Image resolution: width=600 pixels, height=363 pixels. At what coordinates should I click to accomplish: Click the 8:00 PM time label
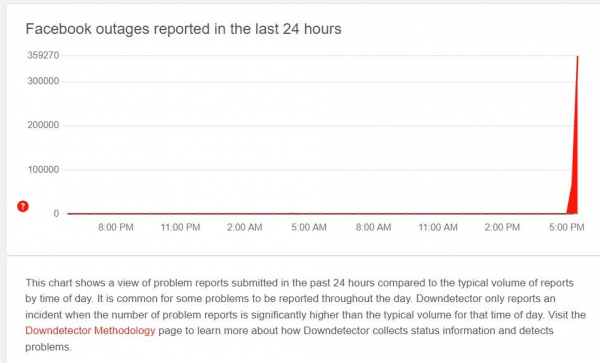116,227
